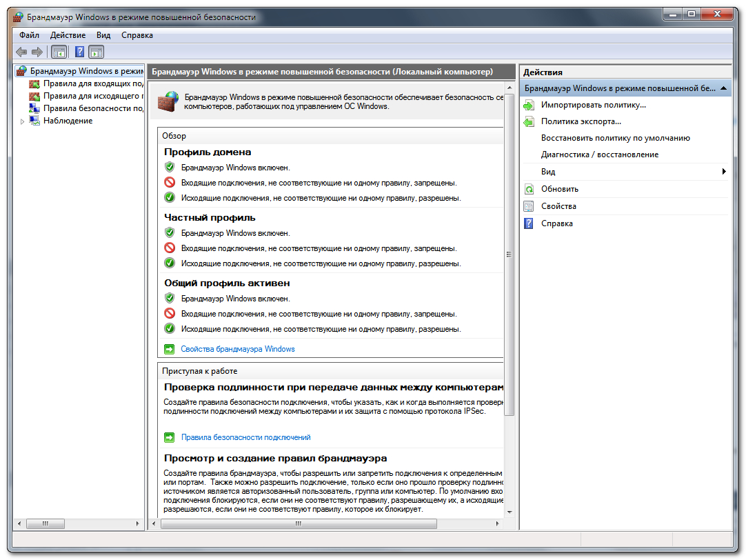This screenshot has width=746, height=560.
Task: Click the firewall root node icon in tree
Action: tap(21, 71)
